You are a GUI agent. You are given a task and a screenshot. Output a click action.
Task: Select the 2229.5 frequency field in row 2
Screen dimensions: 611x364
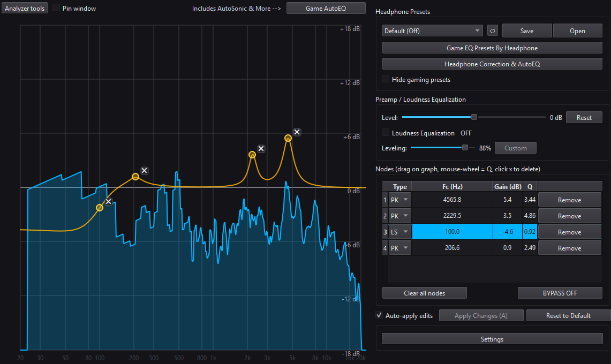[452, 216]
